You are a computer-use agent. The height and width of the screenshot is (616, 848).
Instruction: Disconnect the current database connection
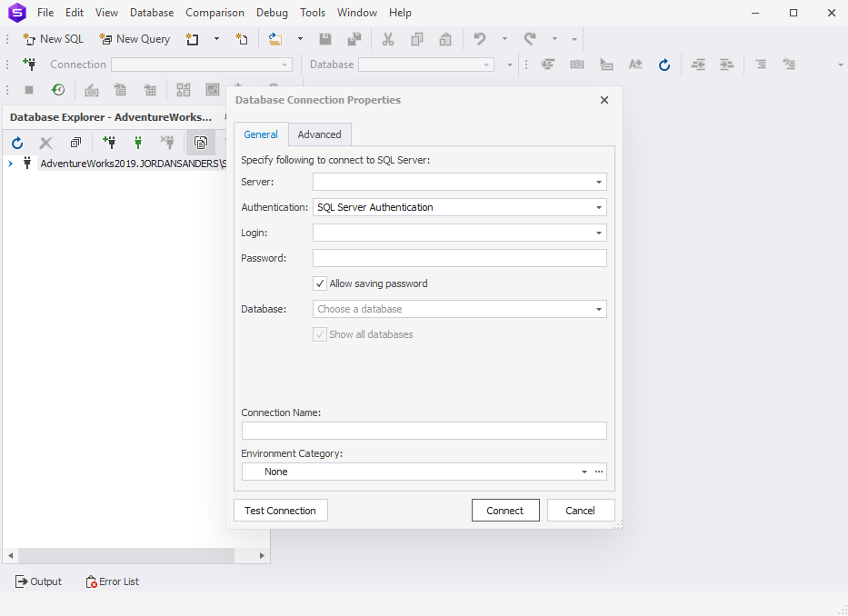coord(166,143)
